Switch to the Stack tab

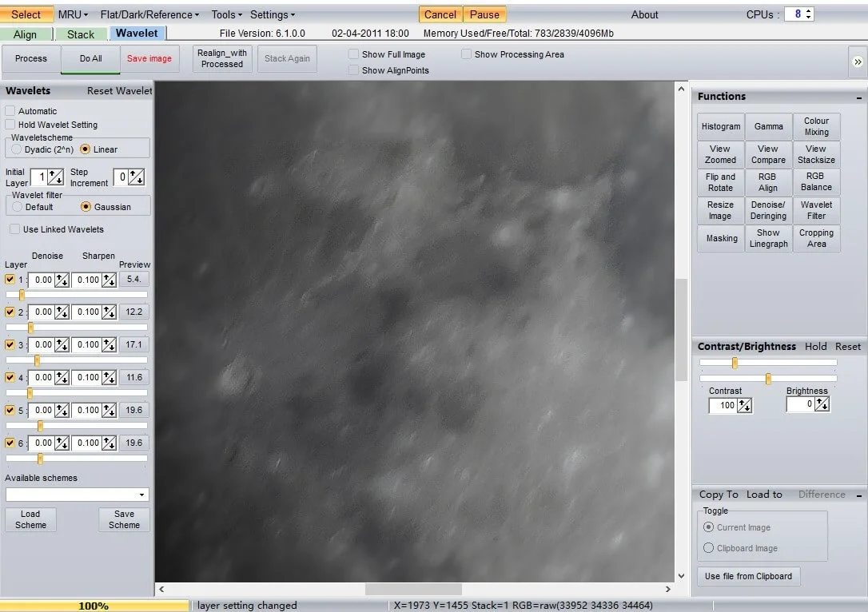tap(81, 34)
